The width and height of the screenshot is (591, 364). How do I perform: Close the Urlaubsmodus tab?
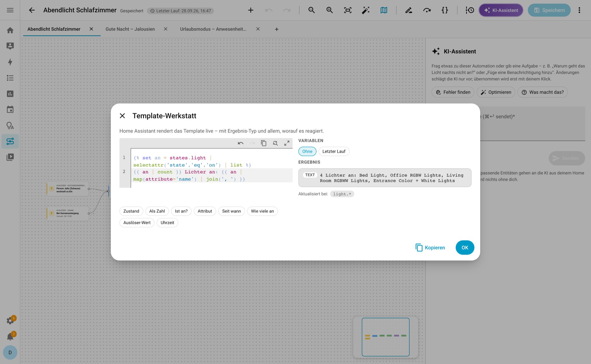(x=258, y=29)
